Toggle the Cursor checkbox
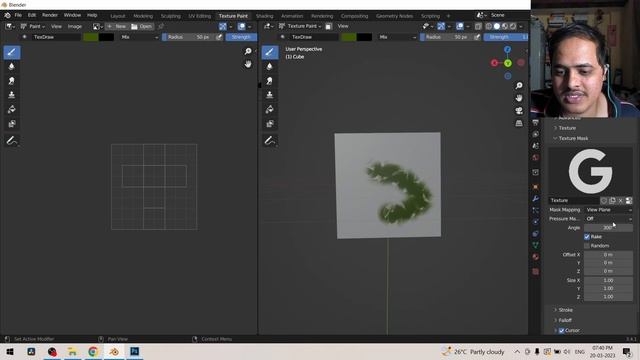Viewport: 640px width, 360px height. (562, 331)
